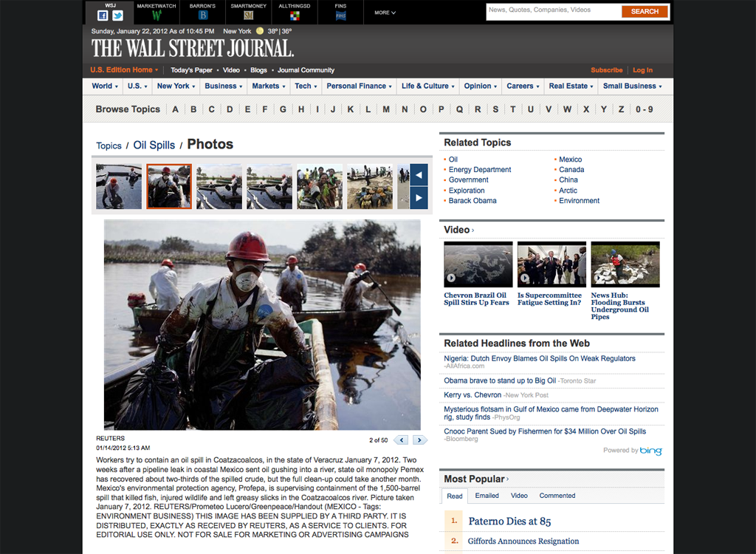756x554 pixels.
Task: Play the Flooding Bursts Oil Pipes video thumbnail
Action: 625,264
